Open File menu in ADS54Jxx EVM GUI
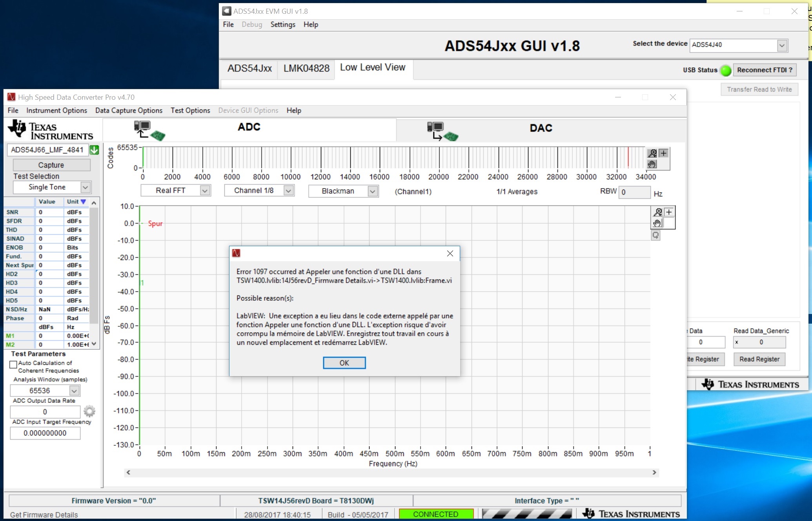The width and height of the screenshot is (812, 521). (228, 24)
